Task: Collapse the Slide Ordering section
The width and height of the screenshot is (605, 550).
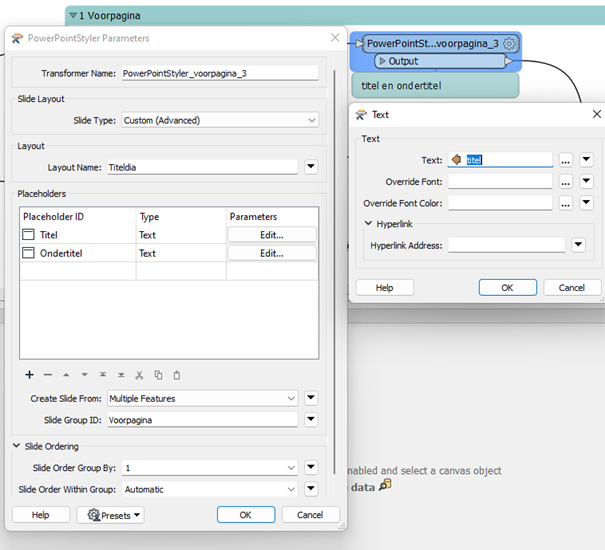Action: [x=17, y=446]
